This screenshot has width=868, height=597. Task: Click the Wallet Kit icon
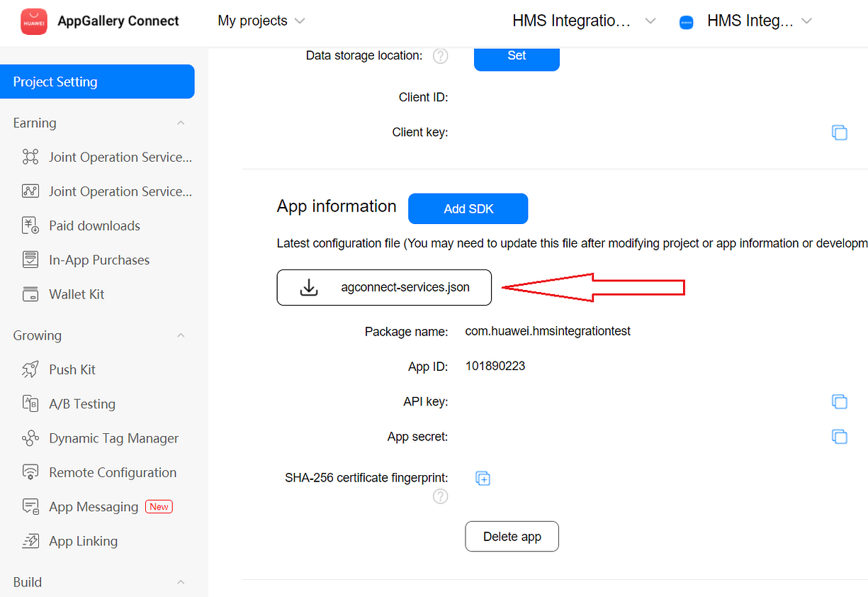point(30,294)
